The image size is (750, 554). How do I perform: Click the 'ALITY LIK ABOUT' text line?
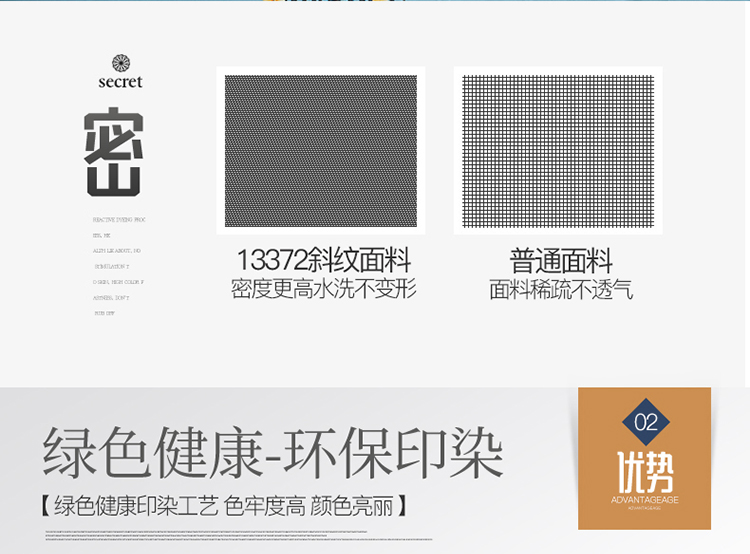coord(117,250)
